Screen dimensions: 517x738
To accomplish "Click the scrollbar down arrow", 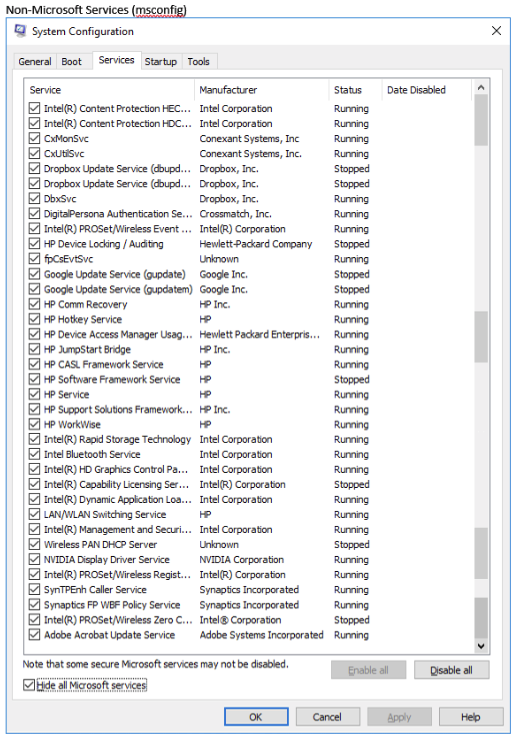I will coord(481,646).
